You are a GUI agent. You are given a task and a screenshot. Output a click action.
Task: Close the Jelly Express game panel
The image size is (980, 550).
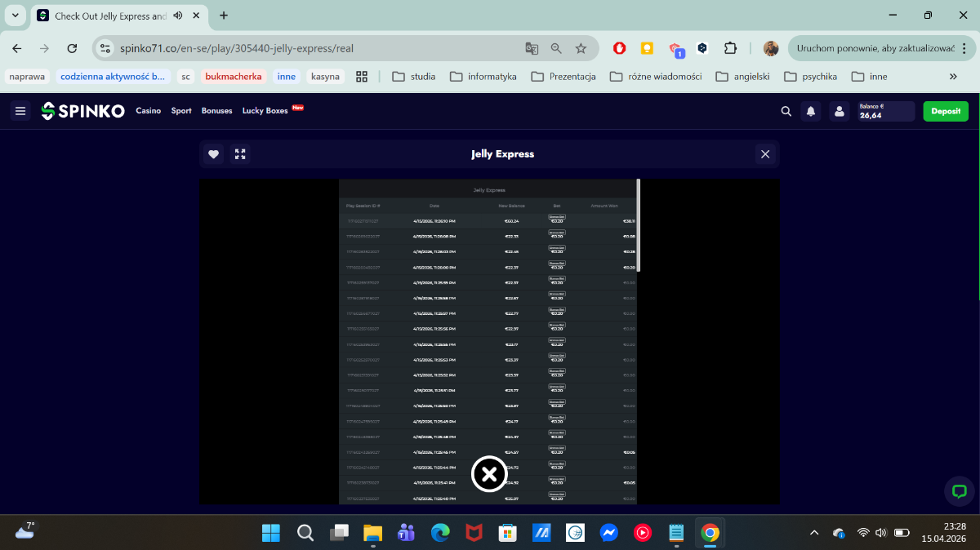[x=764, y=154]
